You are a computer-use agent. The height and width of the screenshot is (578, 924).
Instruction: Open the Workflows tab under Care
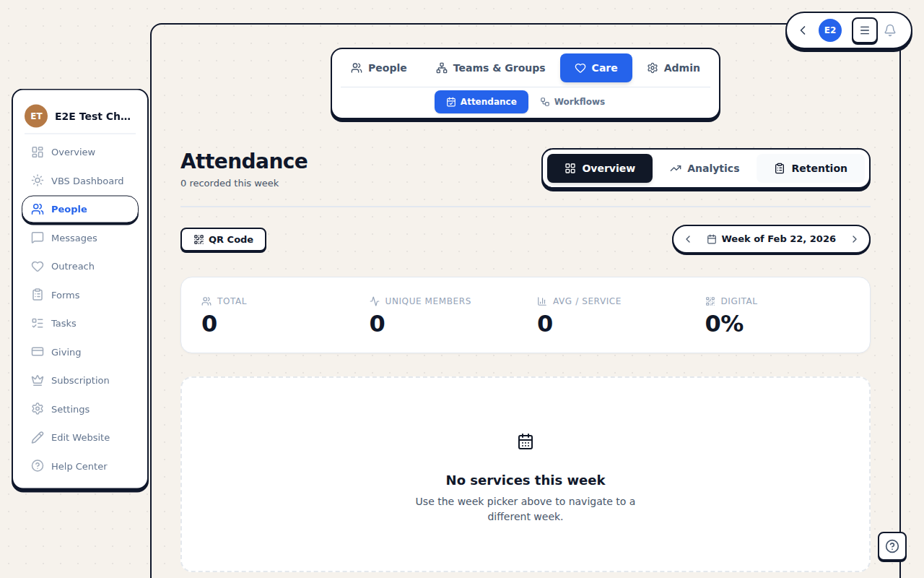572,101
